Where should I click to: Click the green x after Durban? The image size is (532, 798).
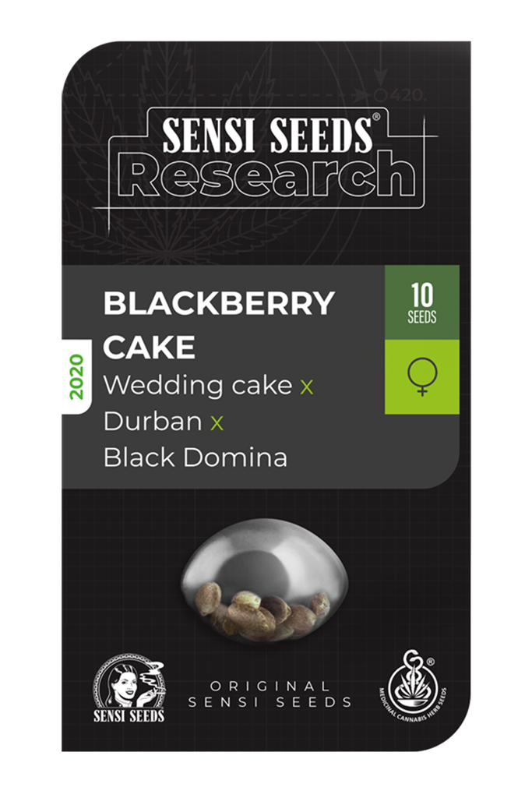[x=217, y=423]
